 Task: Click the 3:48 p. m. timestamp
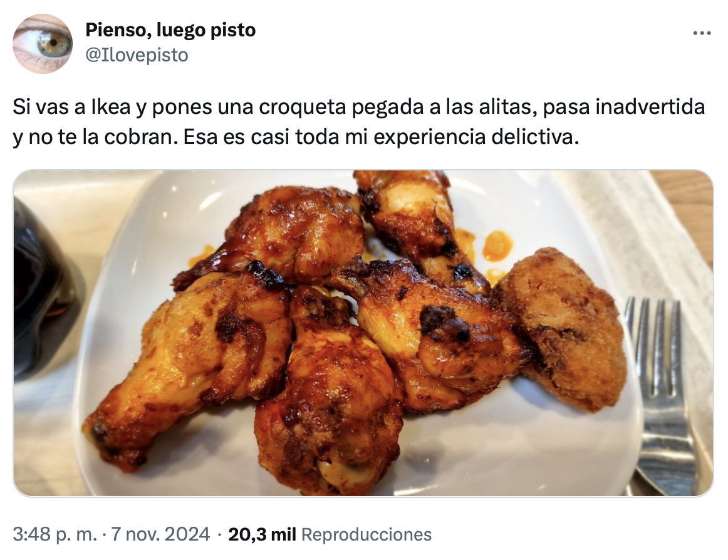(55, 534)
